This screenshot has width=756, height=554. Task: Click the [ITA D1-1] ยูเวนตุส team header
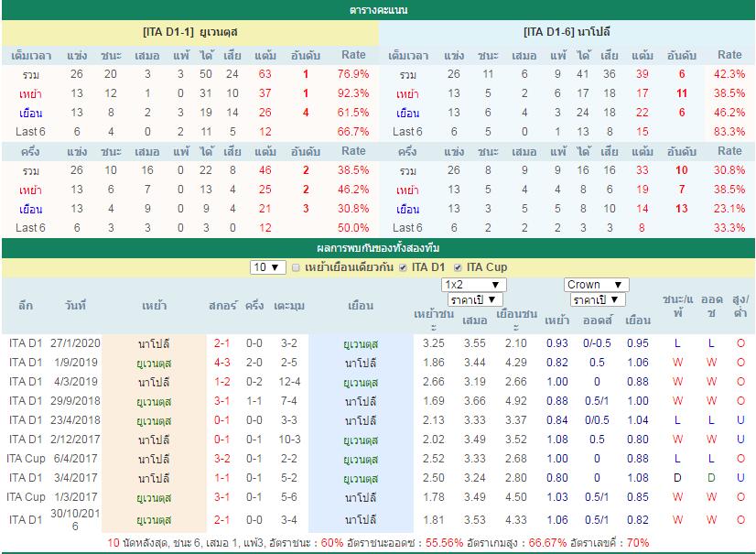pyautogui.click(x=190, y=32)
